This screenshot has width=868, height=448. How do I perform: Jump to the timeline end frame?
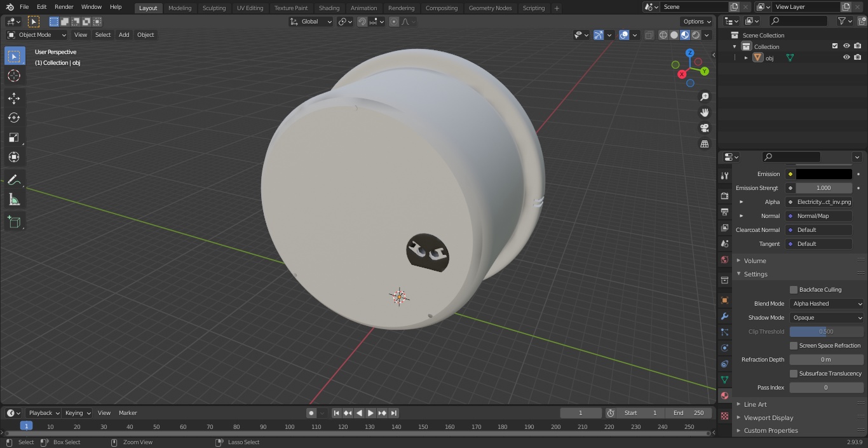tap(393, 413)
